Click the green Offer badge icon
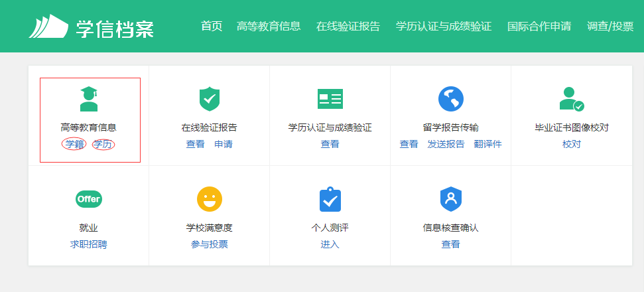 click(x=89, y=199)
